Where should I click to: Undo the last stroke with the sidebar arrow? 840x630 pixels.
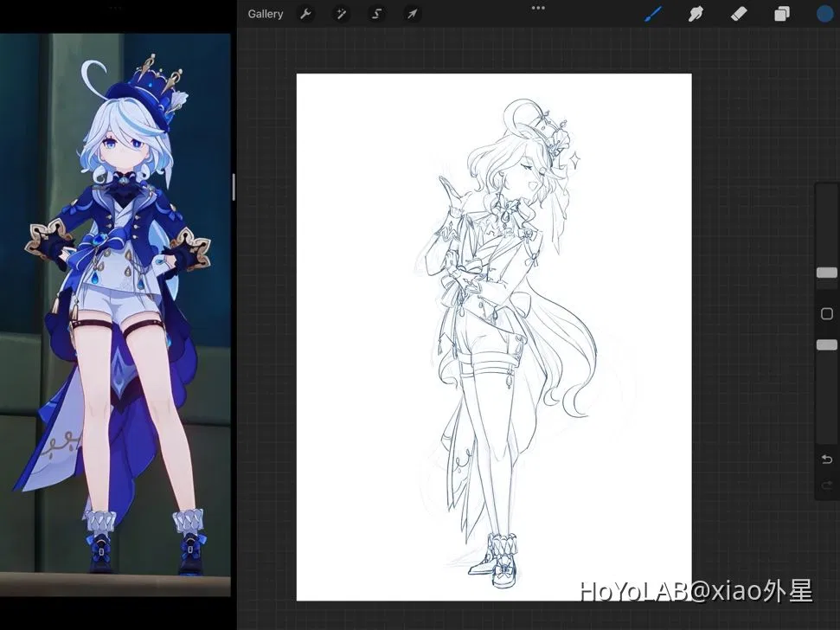(824, 459)
